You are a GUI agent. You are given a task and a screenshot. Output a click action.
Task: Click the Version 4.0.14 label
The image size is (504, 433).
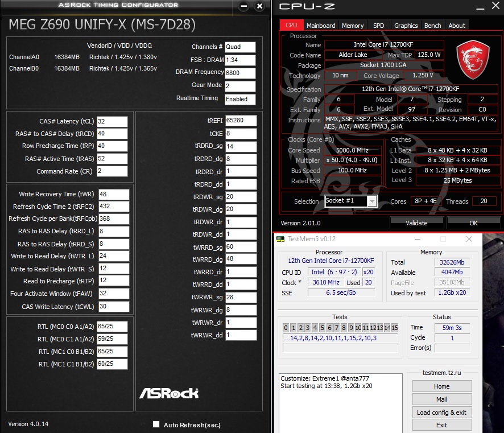(x=28, y=424)
